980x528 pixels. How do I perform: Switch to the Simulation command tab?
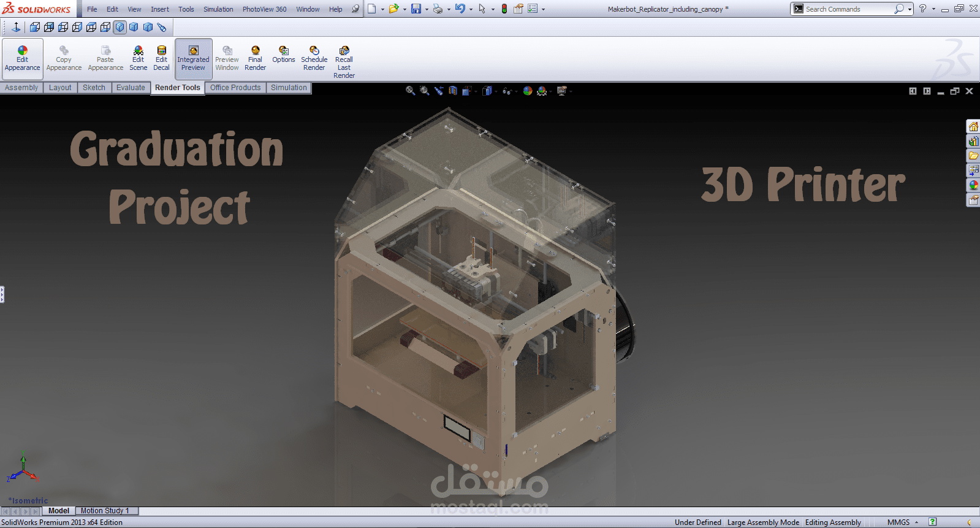(289, 88)
